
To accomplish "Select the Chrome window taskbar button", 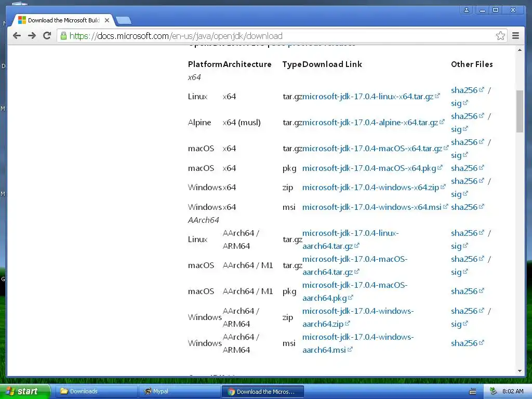I will tap(262, 392).
